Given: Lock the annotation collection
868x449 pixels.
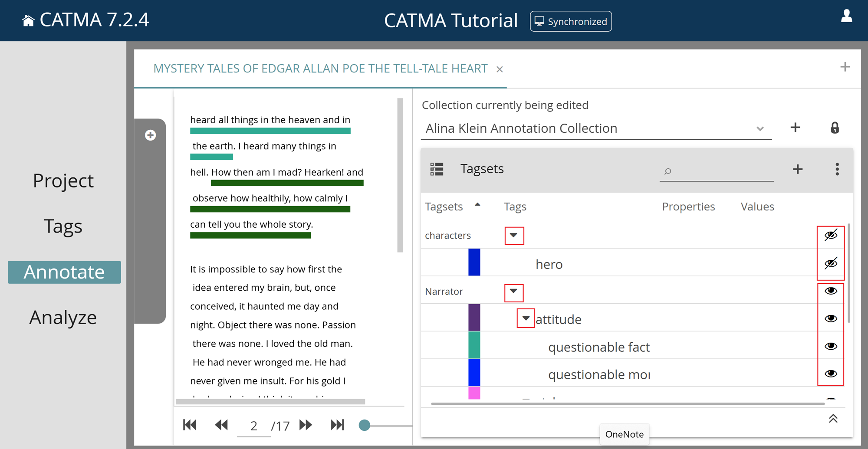Looking at the screenshot, I should 835,128.
